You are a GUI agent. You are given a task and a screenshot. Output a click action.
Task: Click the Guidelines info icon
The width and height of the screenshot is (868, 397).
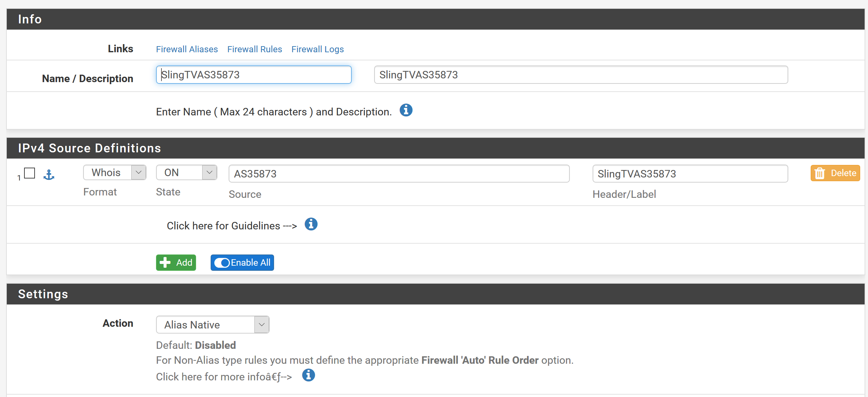pyautogui.click(x=311, y=224)
